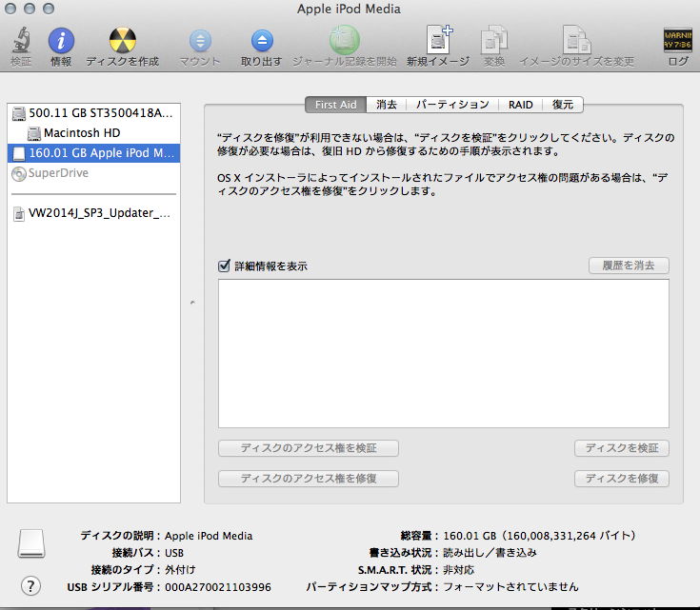The height and width of the screenshot is (610, 700).
Task: Open the ログ (Log) toolbar icon
Action: [677, 42]
